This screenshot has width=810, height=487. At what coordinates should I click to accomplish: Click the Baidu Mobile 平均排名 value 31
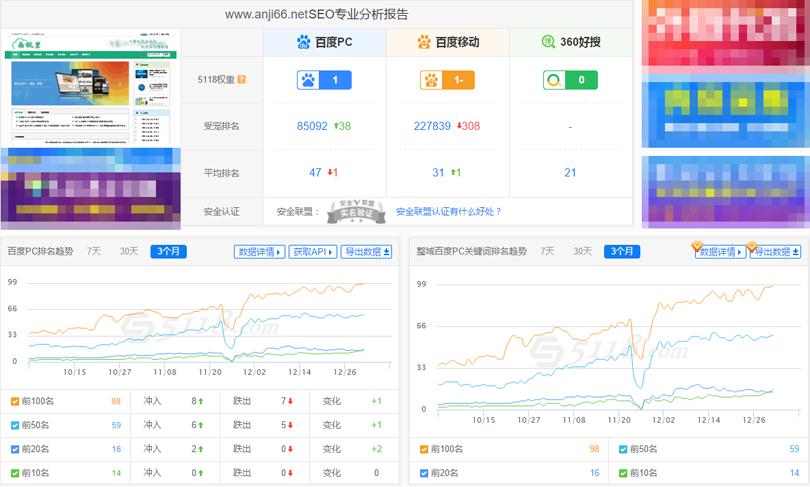coord(438,172)
